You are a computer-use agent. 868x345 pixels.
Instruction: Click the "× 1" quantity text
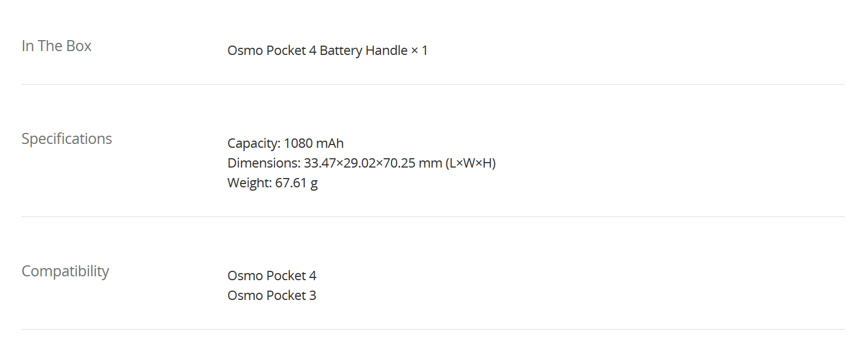[x=419, y=51]
